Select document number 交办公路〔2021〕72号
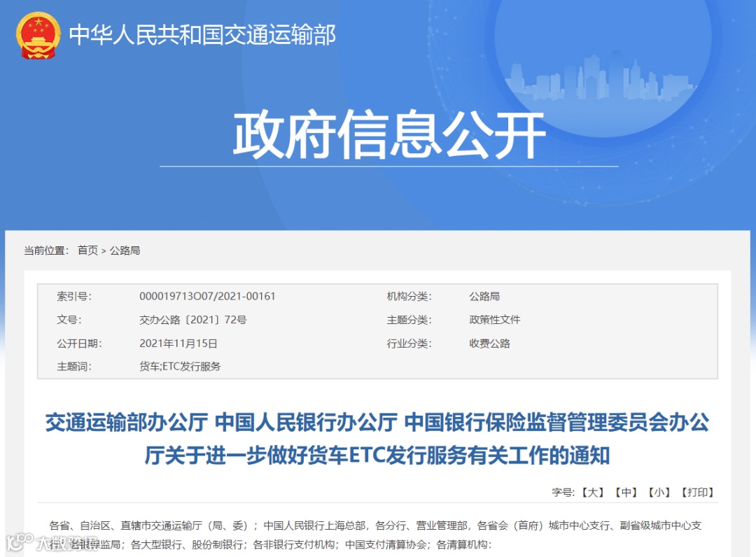 point(193,320)
